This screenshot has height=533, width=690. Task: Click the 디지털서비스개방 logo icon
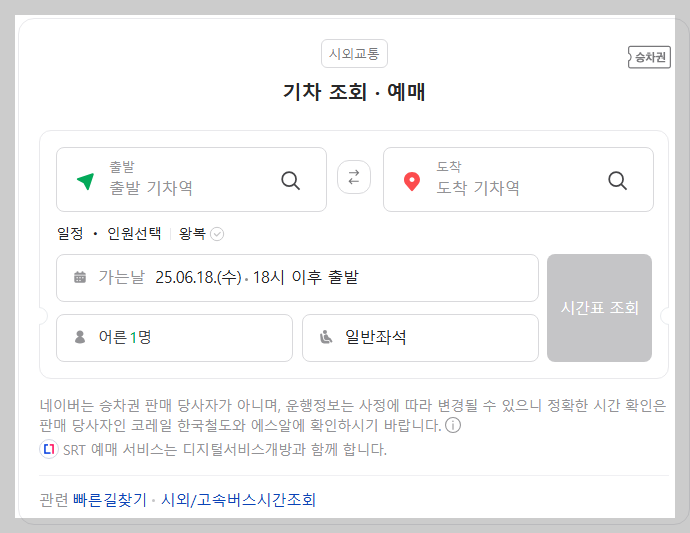(49, 449)
